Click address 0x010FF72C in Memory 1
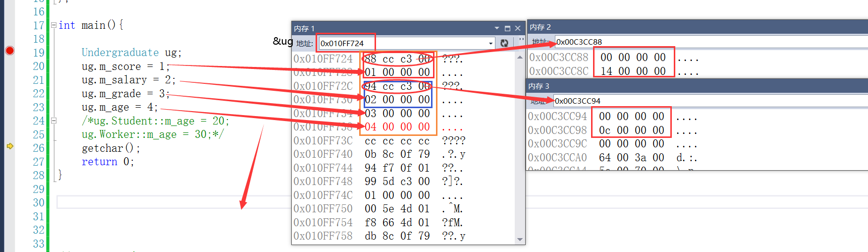The image size is (868, 252). click(x=323, y=86)
